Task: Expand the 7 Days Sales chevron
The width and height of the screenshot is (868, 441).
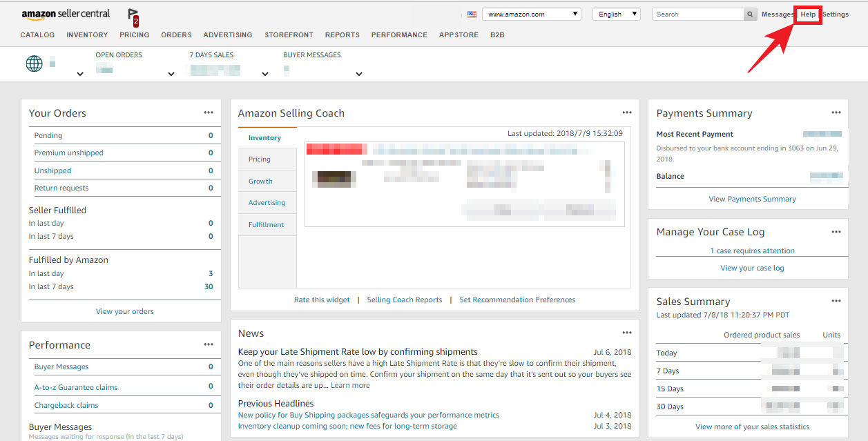Action: 265,74
